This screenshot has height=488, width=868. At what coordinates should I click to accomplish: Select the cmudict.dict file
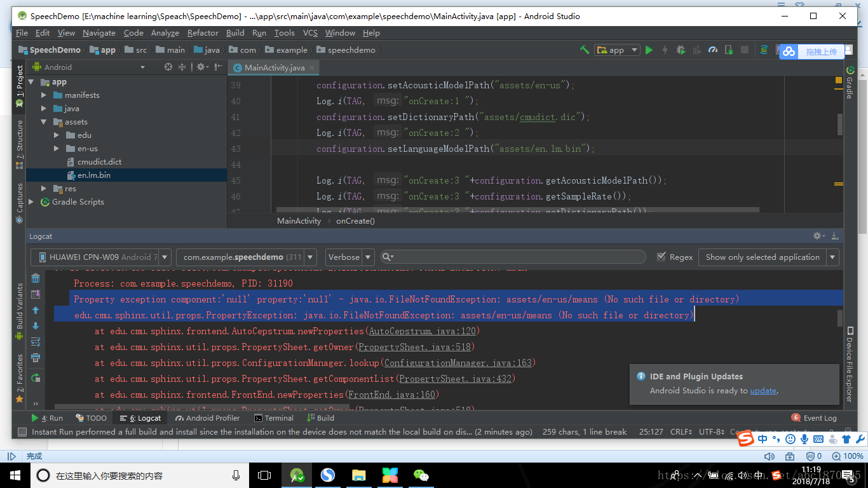[99, 162]
